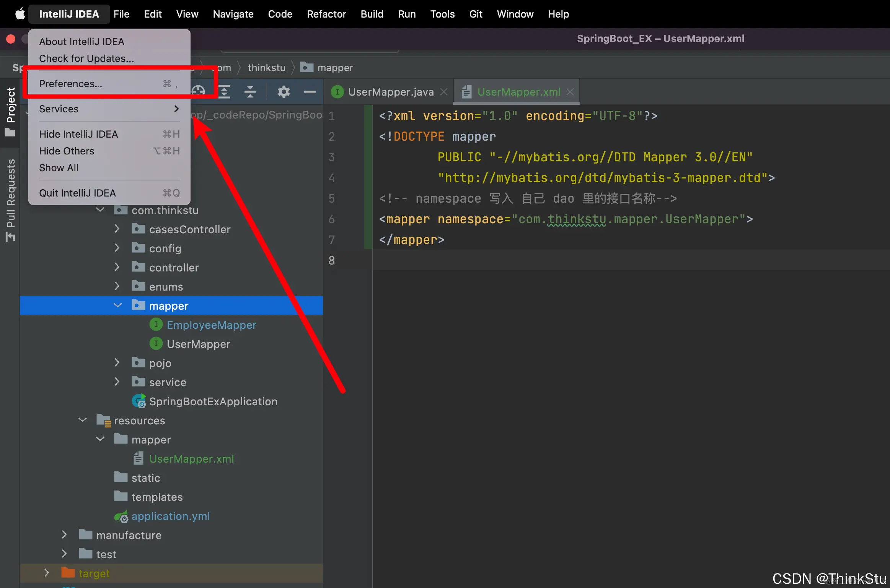Collapse the mapper package node

[117, 305]
